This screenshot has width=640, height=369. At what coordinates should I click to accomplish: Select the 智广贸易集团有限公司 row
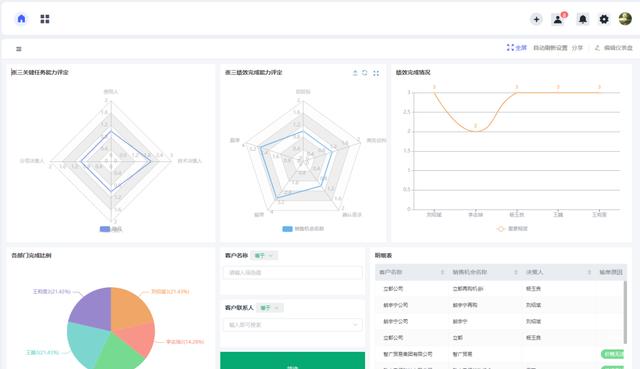coord(499,354)
